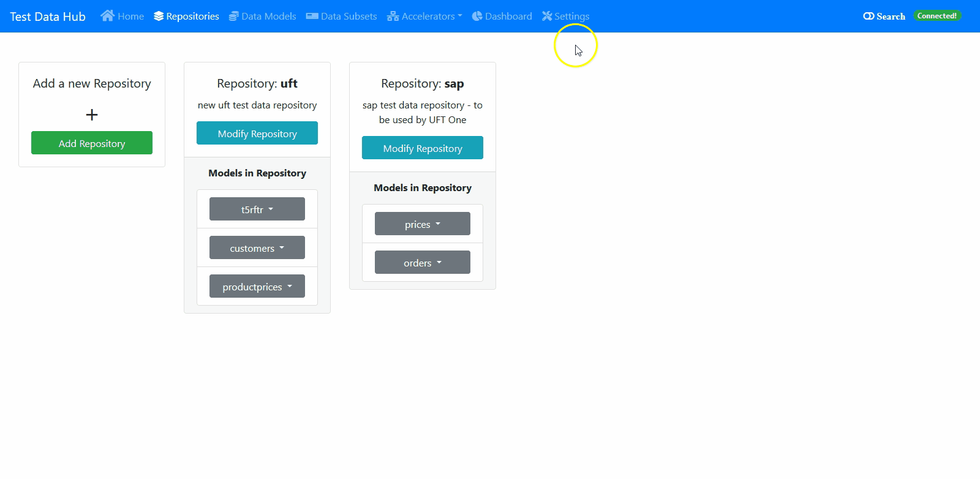Expand the productprices model dropdown
This screenshot has height=479, width=980.
coord(257,287)
